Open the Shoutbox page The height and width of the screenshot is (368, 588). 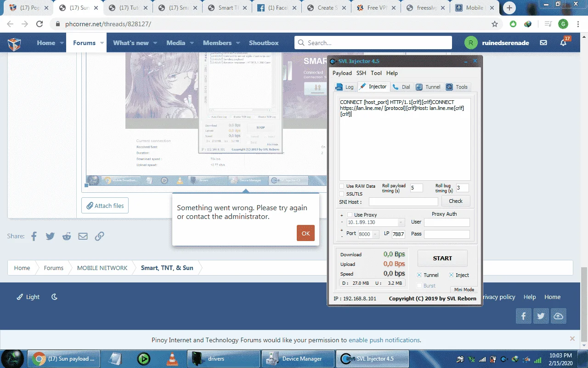pos(264,43)
